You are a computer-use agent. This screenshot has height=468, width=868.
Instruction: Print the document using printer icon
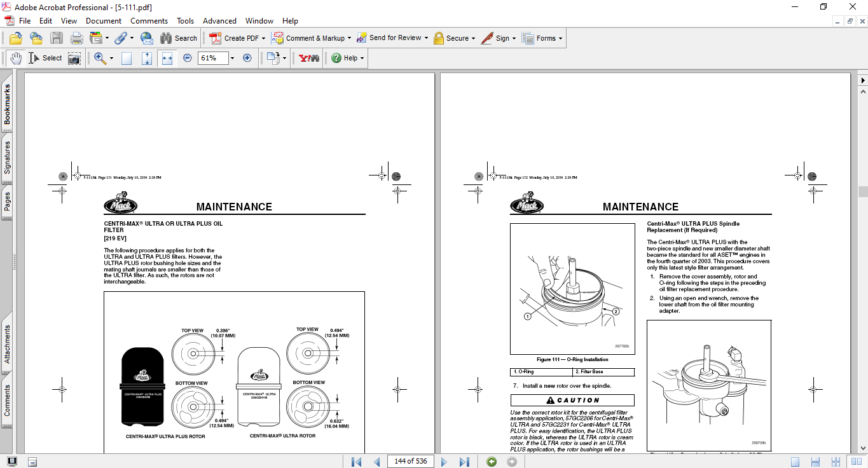point(76,38)
